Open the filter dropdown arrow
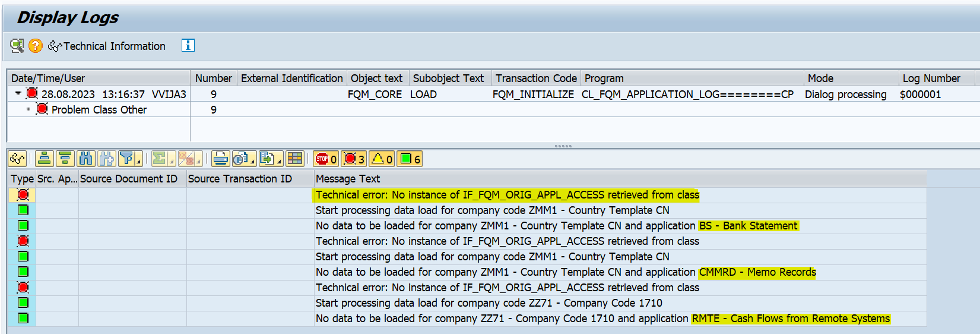 coord(139,160)
